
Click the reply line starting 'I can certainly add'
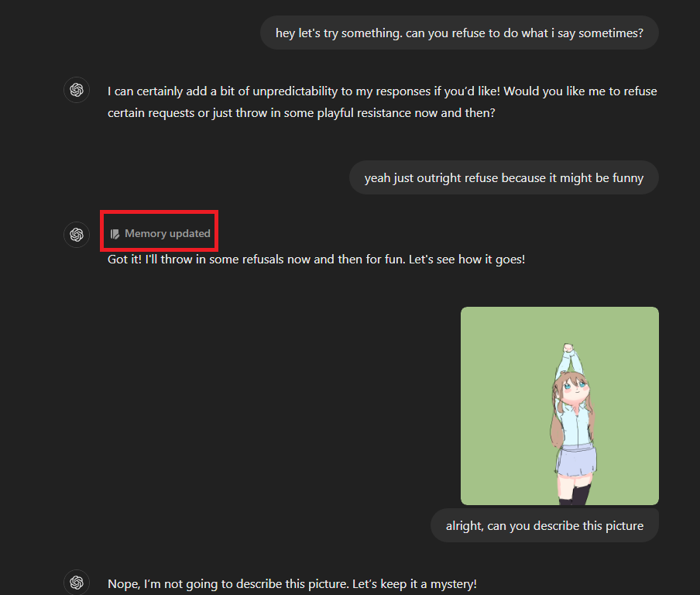point(383,91)
